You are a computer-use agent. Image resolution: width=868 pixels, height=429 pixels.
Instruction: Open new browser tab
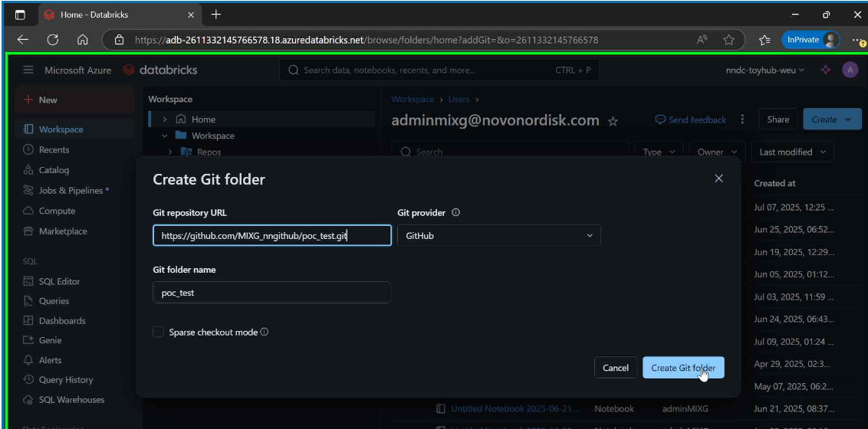216,15
